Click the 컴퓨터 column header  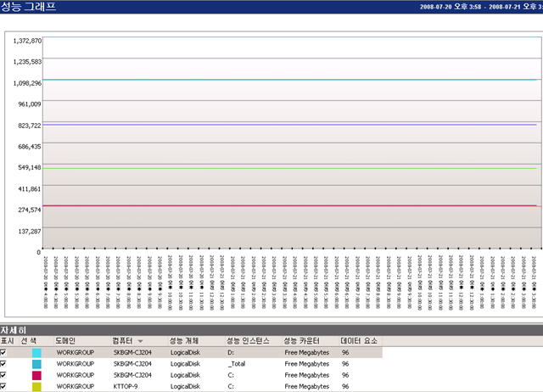[122, 341]
